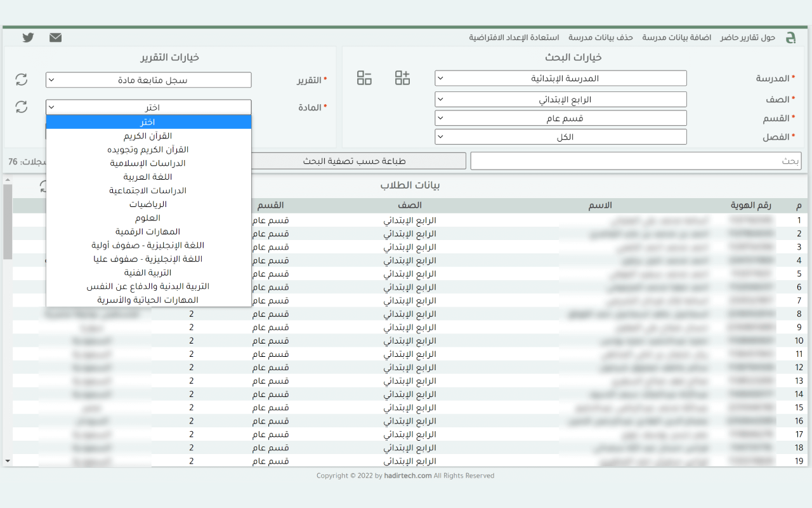Open hadirtech.com link in footer
This screenshot has width=812, height=508.
pos(408,476)
